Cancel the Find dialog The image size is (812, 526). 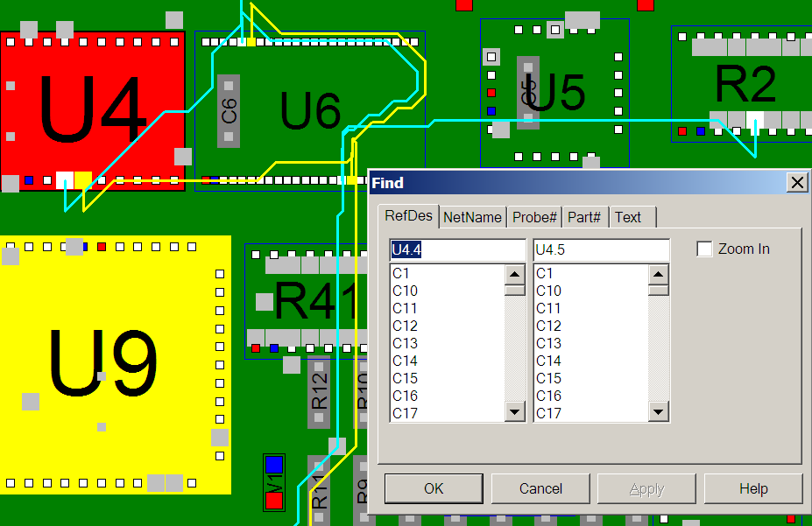(540, 488)
